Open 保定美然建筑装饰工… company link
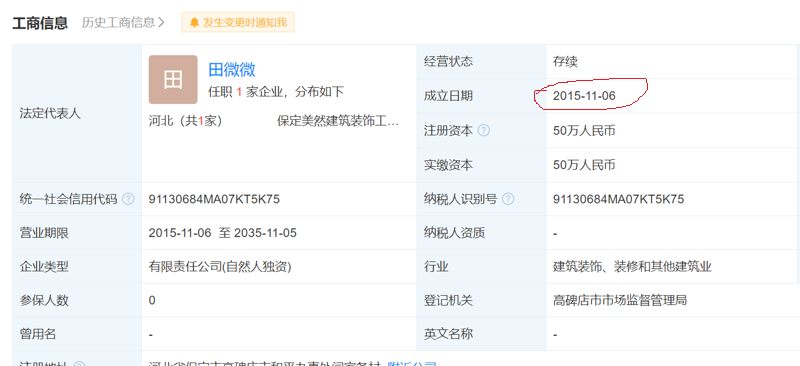 (338, 121)
